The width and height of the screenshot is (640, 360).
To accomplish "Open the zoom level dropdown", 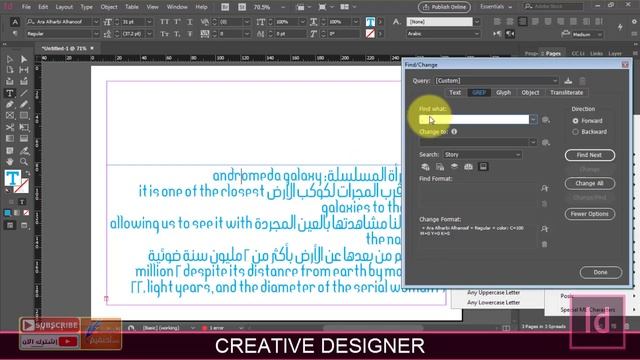I will (x=283, y=7).
